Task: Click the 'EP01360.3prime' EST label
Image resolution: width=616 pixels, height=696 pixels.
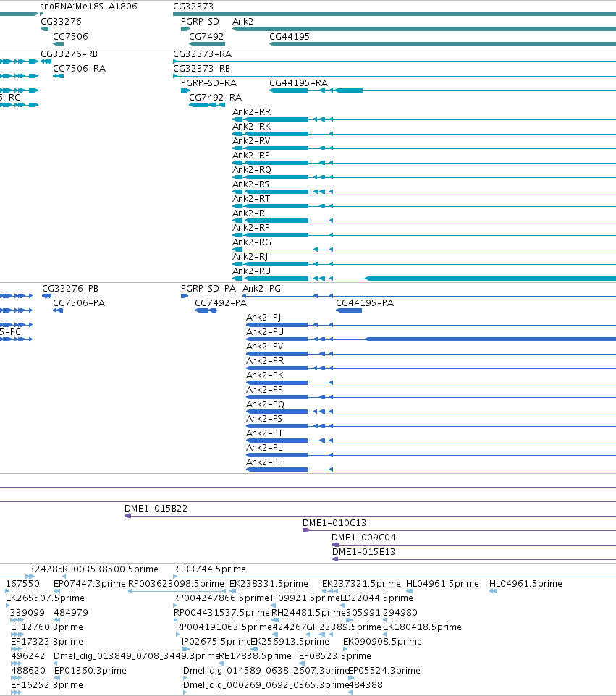Action: pos(90,670)
